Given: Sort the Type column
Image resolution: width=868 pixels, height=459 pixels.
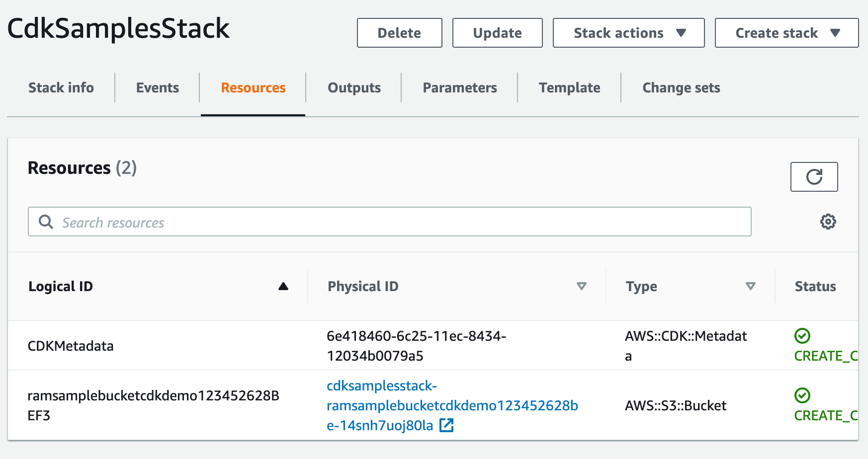Looking at the screenshot, I should click(x=750, y=286).
